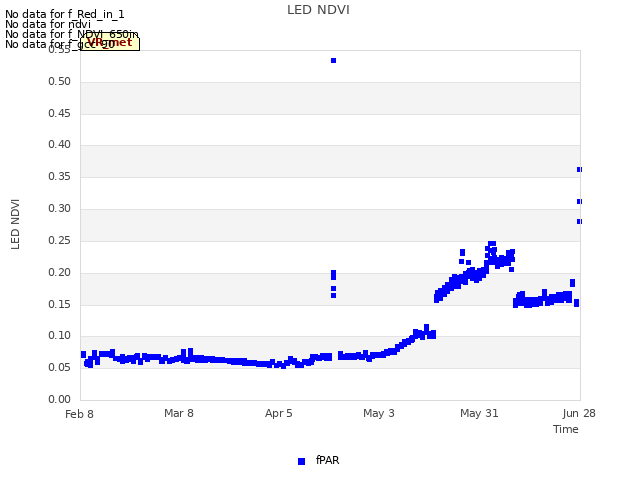The height and width of the screenshot is (480, 640).
Task: Click the 0.05 y-axis tick label
Action: (60, 367)
